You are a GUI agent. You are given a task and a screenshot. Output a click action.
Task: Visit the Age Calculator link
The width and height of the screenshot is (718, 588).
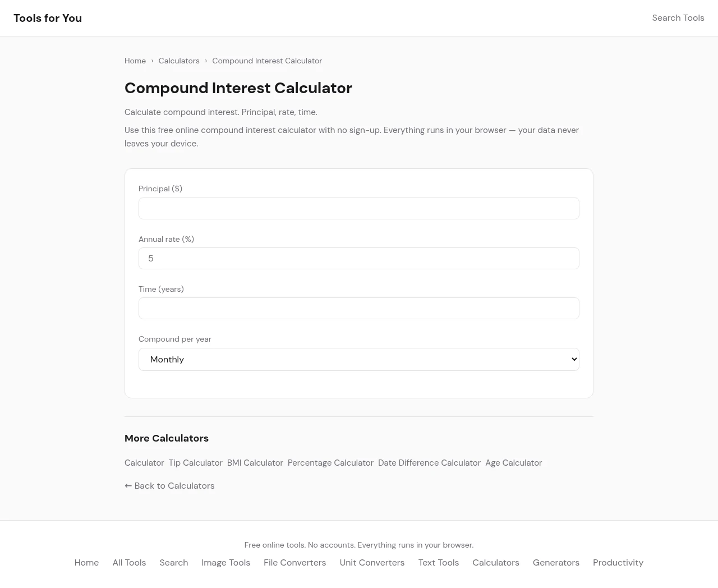click(513, 463)
